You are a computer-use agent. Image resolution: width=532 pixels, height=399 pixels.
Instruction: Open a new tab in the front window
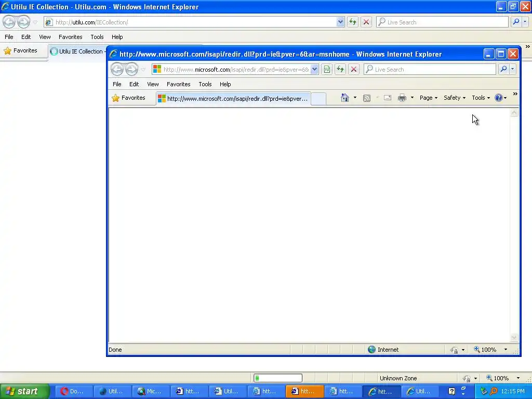[318, 99]
